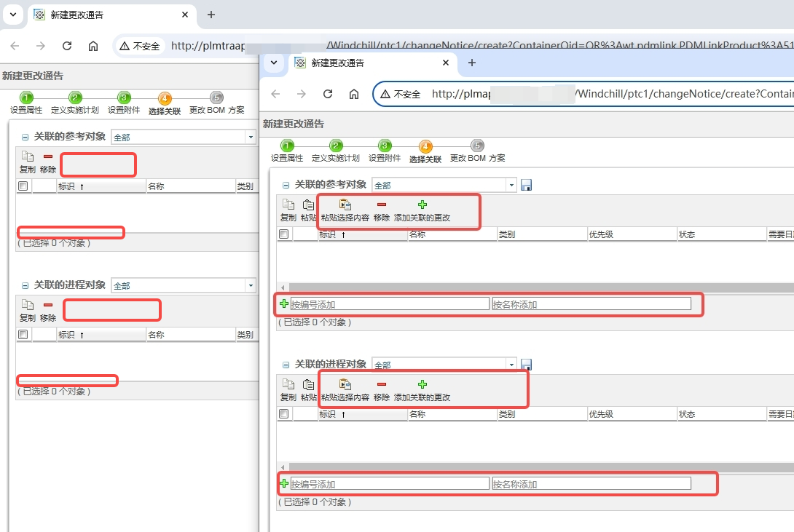The width and height of the screenshot is (794, 532).
Task: Open the 全部 dropdown for 关联的进程对象
Action: coord(511,363)
